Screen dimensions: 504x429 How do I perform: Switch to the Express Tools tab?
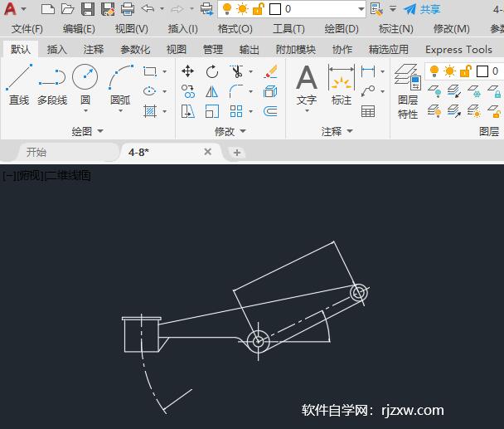(x=458, y=49)
